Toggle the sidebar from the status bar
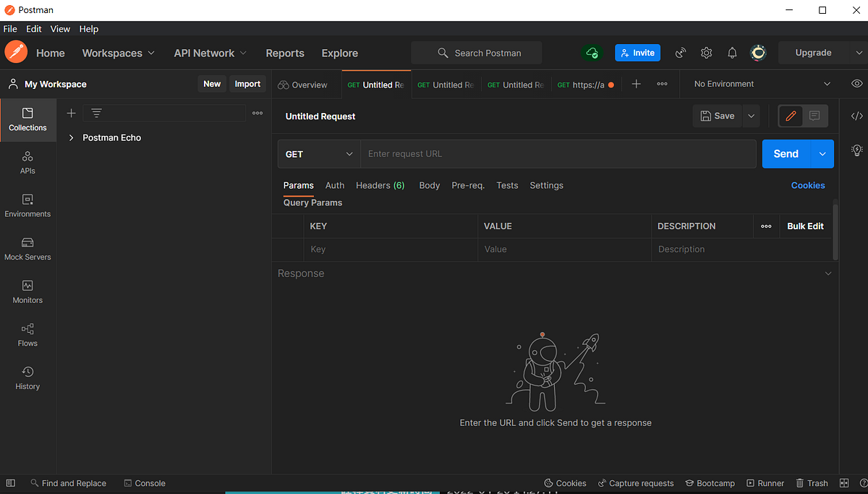 (10, 482)
